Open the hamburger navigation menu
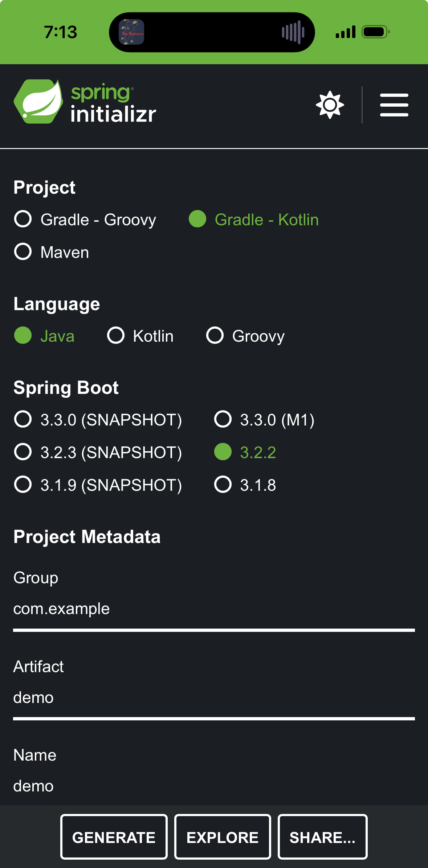428x868 pixels. [x=394, y=105]
